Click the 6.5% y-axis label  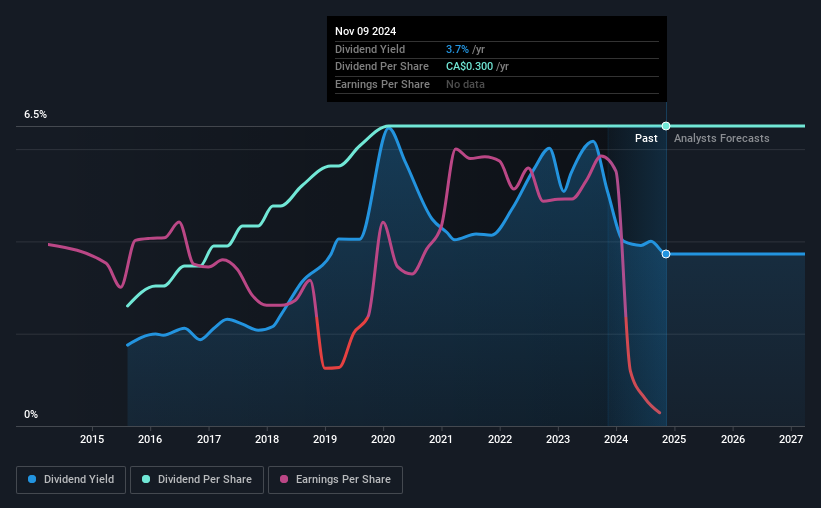coord(35,115)
